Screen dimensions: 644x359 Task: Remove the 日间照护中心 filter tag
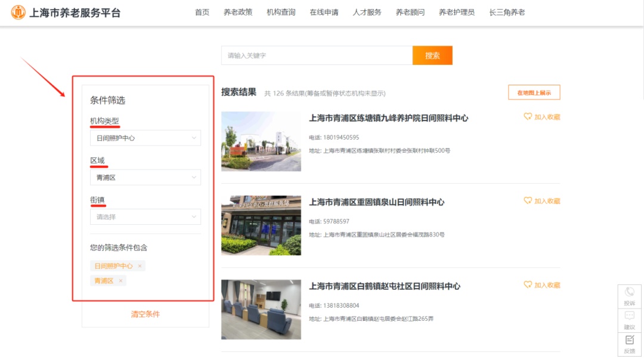140,266
